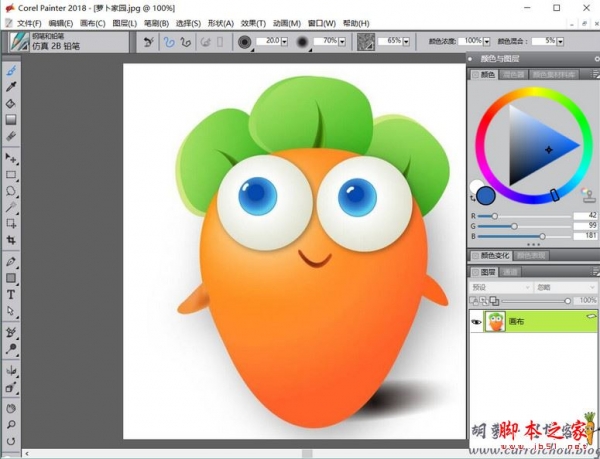Choose the Crop tool
The width and height of the screenshot is (600, 459).
pyautogui.click(x=12, y=240)
